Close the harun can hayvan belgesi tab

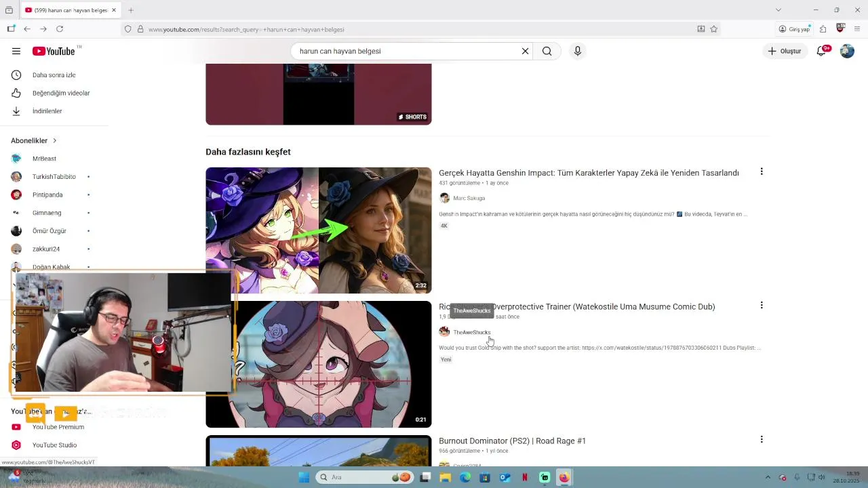point(114,10)
